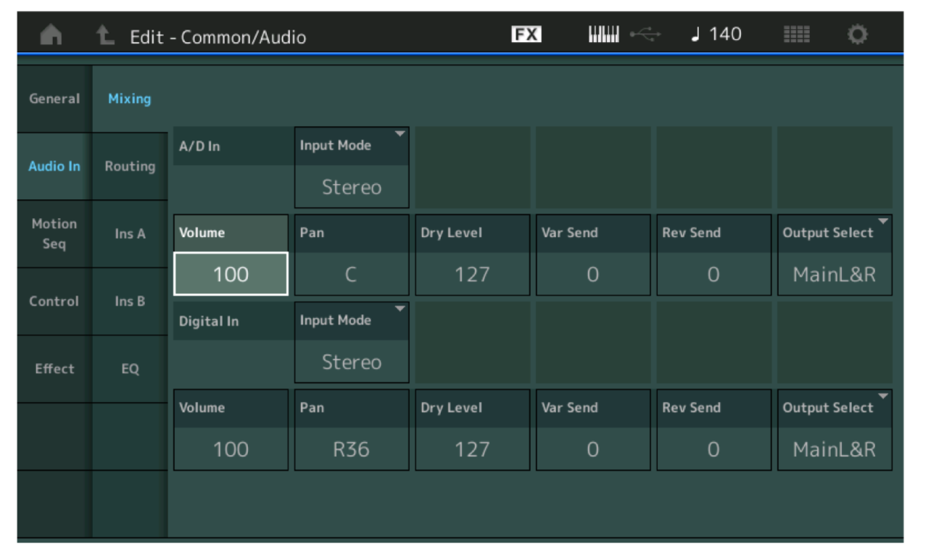Select the A/D In Dry Level value

[473, 274]
